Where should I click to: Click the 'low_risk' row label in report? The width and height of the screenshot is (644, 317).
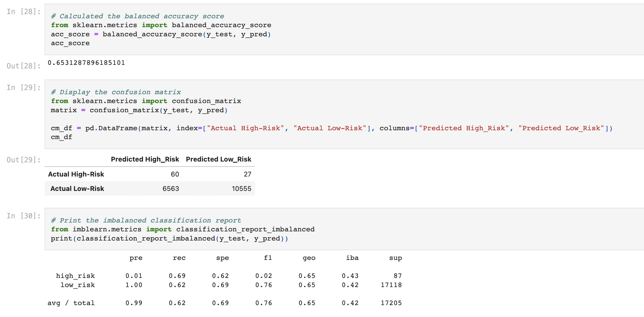pyautogui.click(x=78, y=285)
